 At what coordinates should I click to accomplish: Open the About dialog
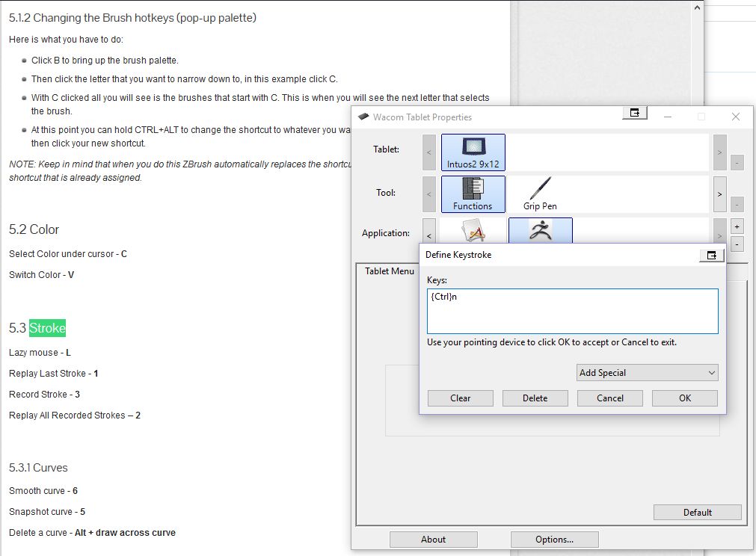[x=434, y=540]
